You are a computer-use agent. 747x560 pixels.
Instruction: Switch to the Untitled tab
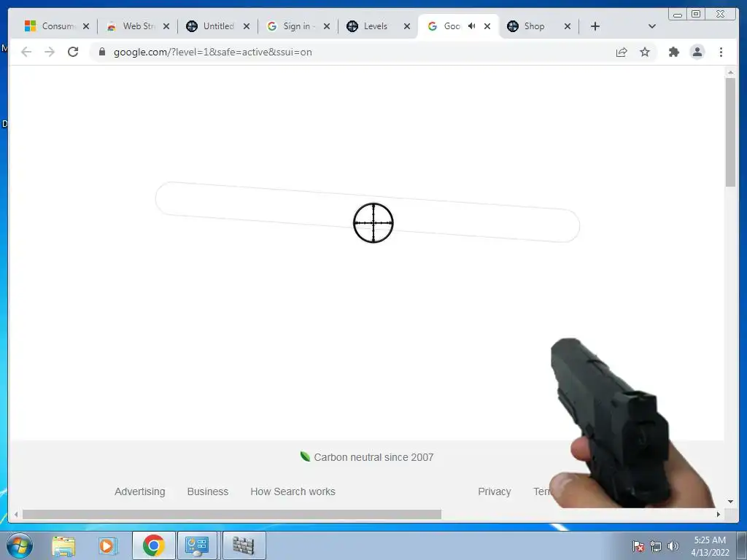(211, 26)
